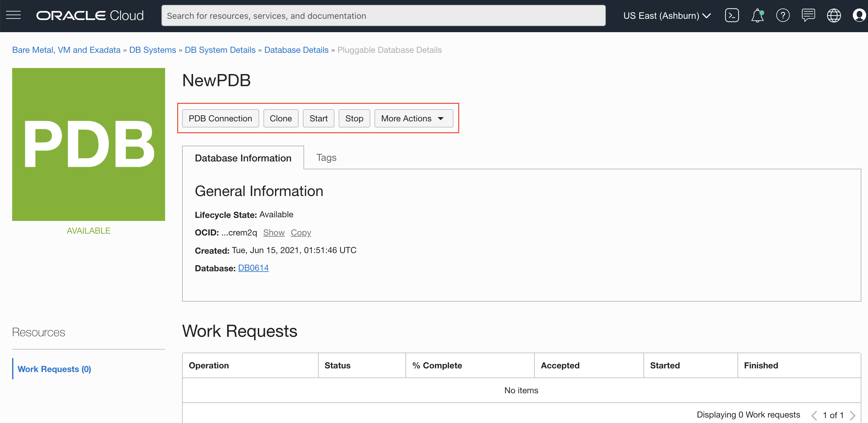The image size is (868, 423).
Task: Open the support chat icon
Action: 808,15
